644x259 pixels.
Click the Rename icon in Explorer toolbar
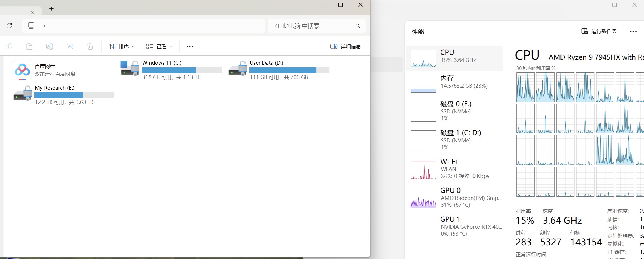coord(50,46)
